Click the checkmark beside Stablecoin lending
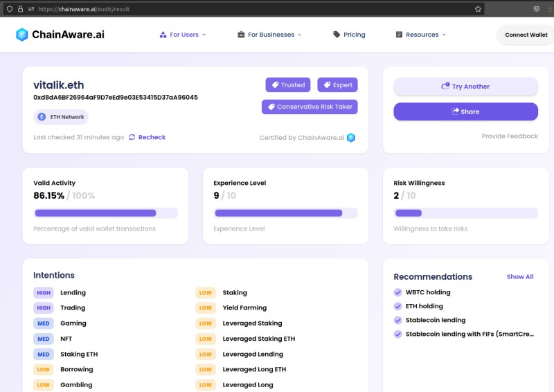The height and width of the screenshot is (392, 554). (x=397, y=320)
